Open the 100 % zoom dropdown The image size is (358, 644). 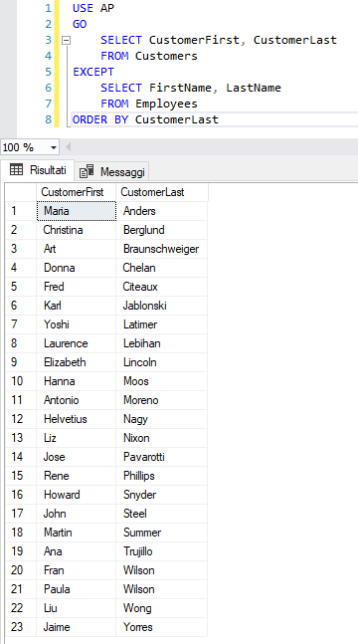pos(31,147)
